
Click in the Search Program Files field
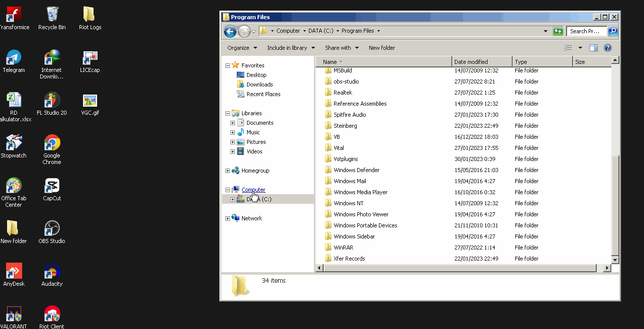point(586,31)
